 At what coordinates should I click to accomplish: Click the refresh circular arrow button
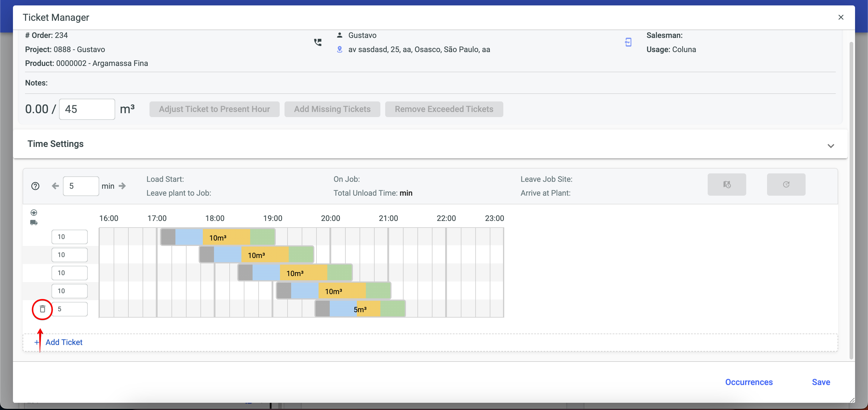tap(786, 184)
